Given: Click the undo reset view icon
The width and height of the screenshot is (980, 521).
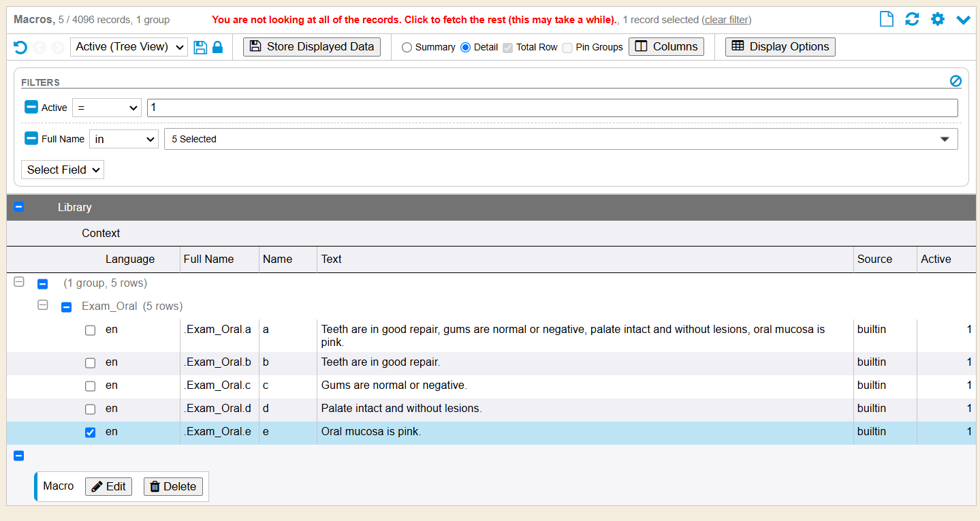Looking at the screenshot, I should [20, 47].
